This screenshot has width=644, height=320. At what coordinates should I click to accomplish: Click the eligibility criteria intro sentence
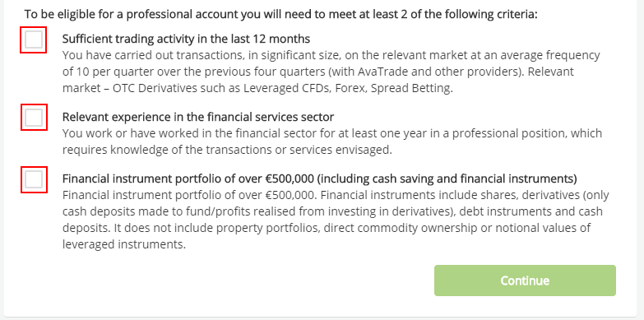281,15
